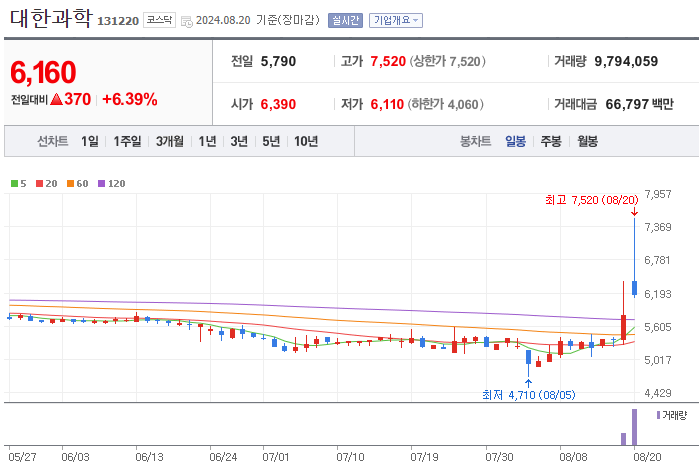Screen dimensions: 699x468
Task: Switch to 주봉 weekly candle chart
Action: point(551,141)
